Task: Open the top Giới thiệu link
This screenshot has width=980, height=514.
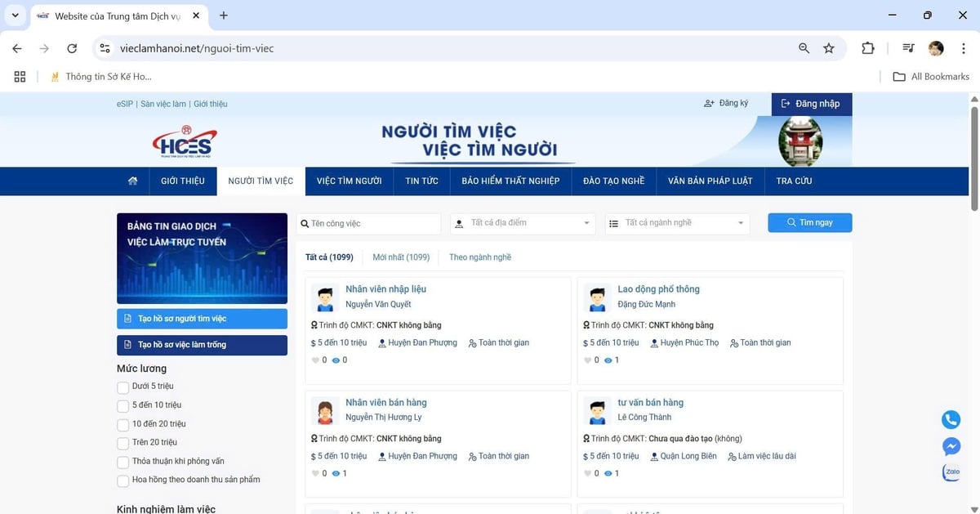Action: point(211,104)
